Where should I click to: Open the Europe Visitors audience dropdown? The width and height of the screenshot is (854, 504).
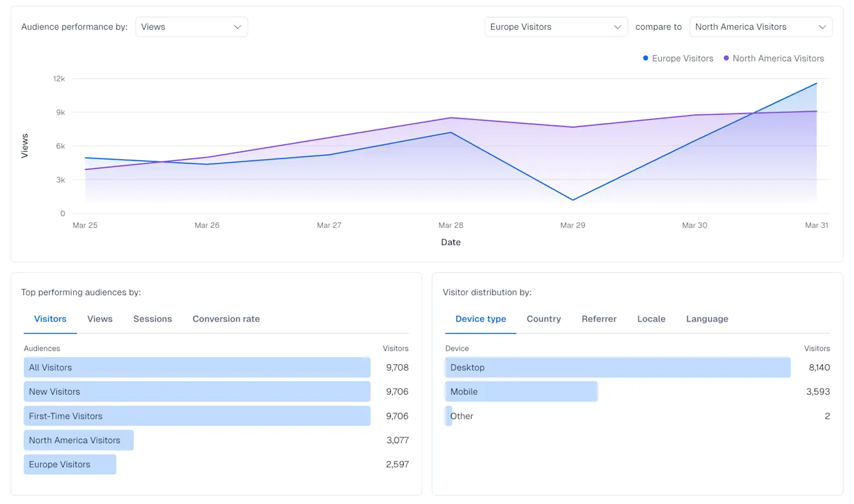555,27
